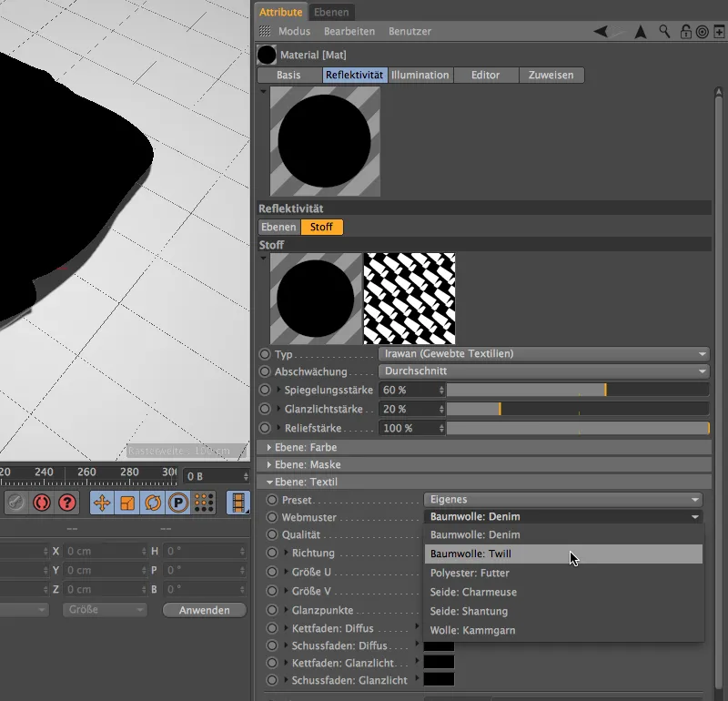Click the up arrow navigation icon
Viewport: 728px width, 701px height.
point(640,32)
